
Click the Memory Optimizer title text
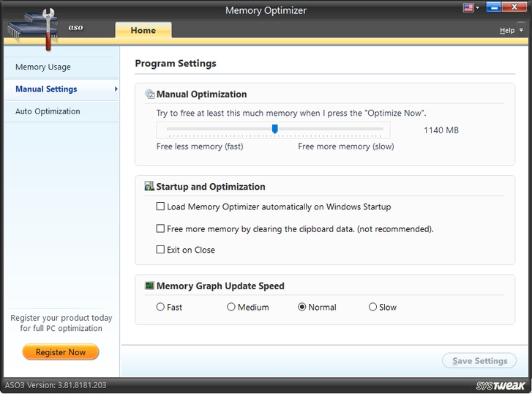pyautogui.click(x=266, y=10)
